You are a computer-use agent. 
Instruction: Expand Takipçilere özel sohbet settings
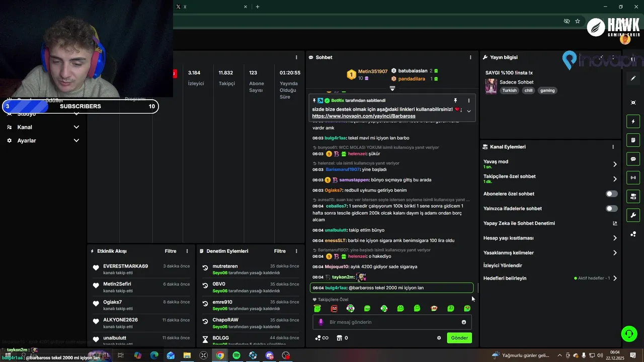pyautogui.click(x=615, y=178)
